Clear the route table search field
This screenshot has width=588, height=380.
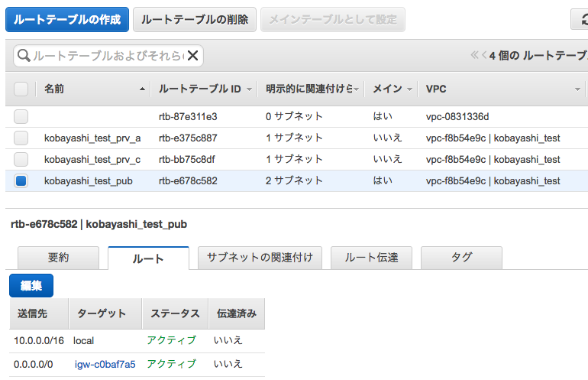(192, 56)
